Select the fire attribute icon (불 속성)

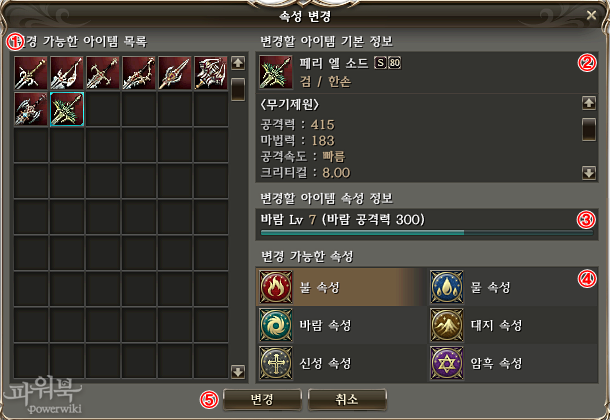click(276, 287)
